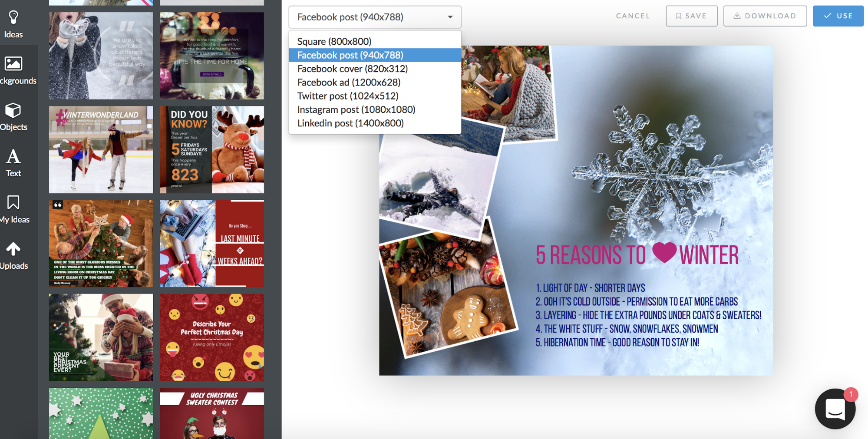Select the green starry tree template

coord(101,413)
